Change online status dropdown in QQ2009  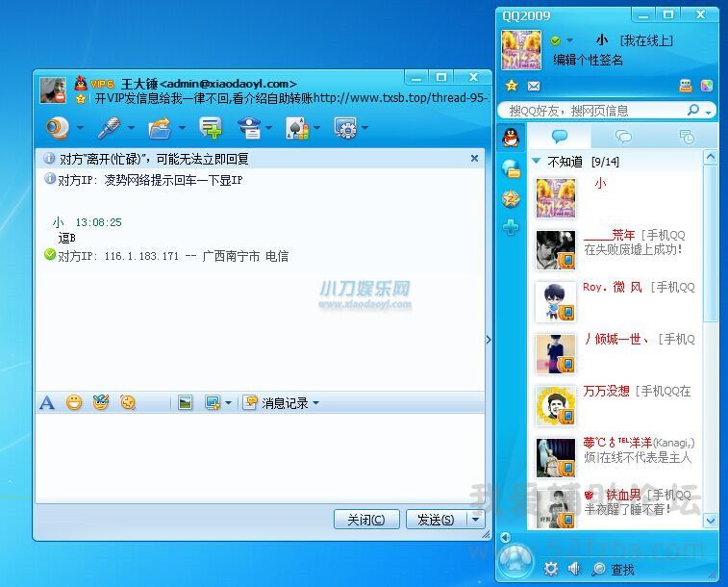(569, 40)
